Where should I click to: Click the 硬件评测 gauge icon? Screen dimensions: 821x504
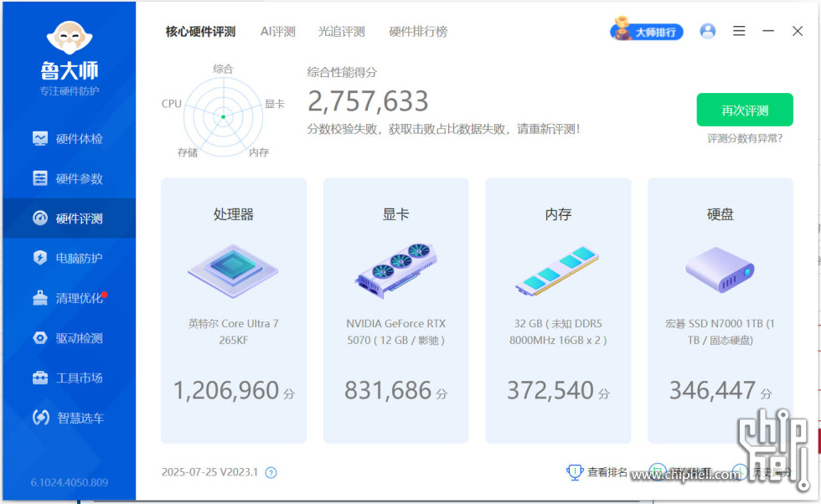point(40,219)
